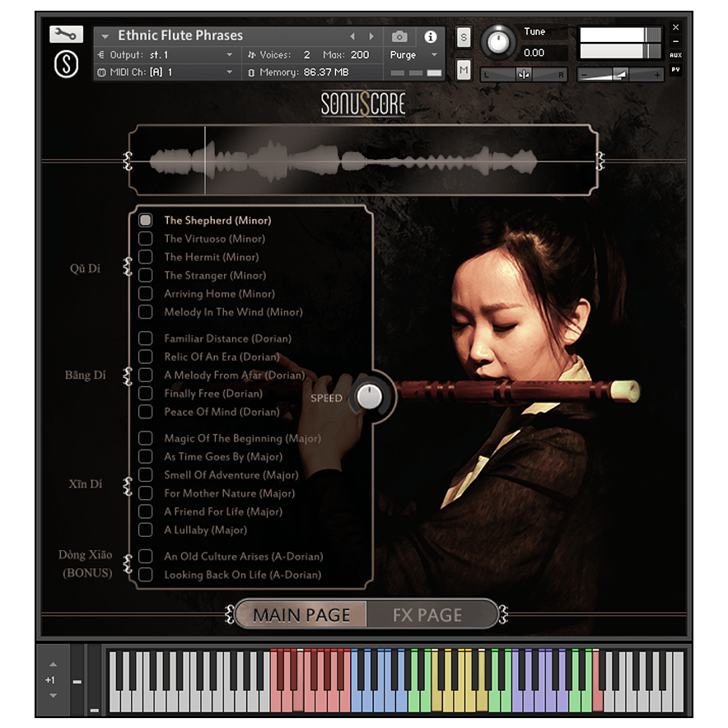Select A Friend For Life (Major) checkbox
This screenshot has width=728, height=728.
coord(145,511)
